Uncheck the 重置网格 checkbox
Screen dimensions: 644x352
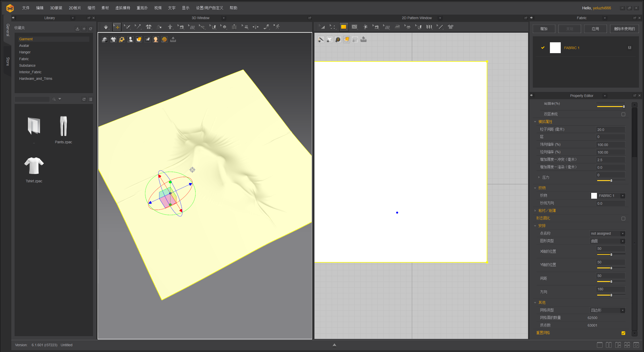pyautogui.click(x=623, y=333)
